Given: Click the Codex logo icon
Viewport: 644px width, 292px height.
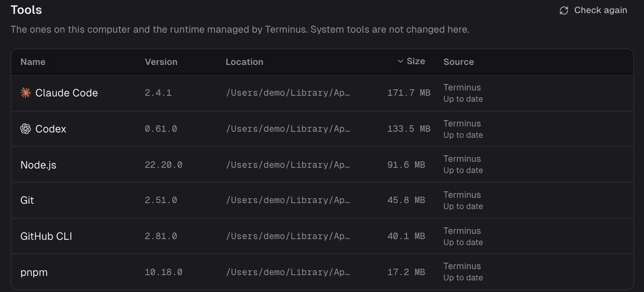Looking at the screenshot, I should 26,129.
